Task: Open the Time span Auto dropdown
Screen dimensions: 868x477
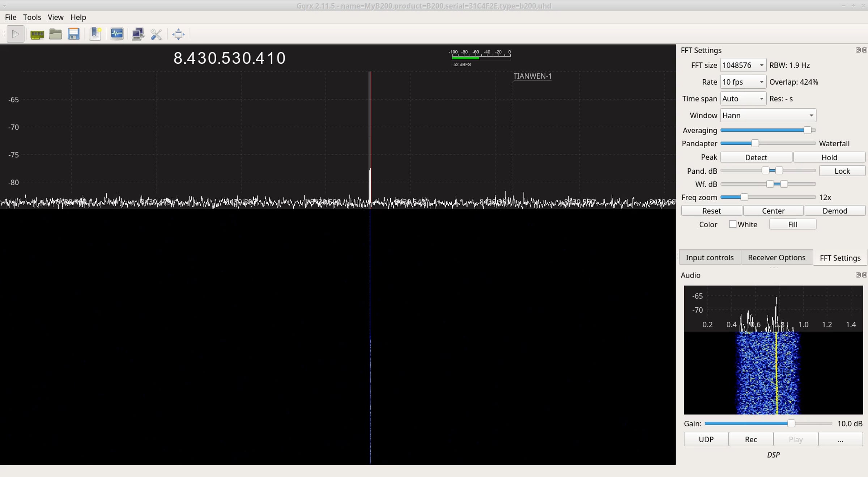Action: pyautogui.click(x=743, y=98)
